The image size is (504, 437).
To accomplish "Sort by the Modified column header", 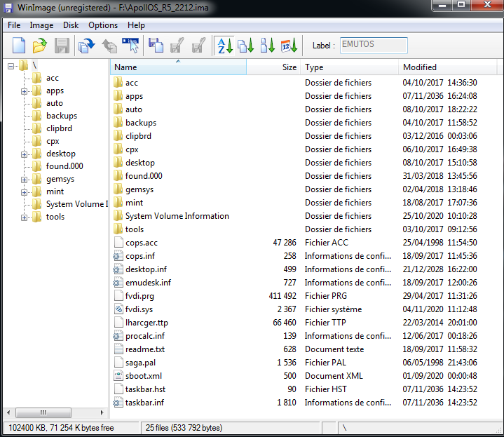I will point(448,67).
